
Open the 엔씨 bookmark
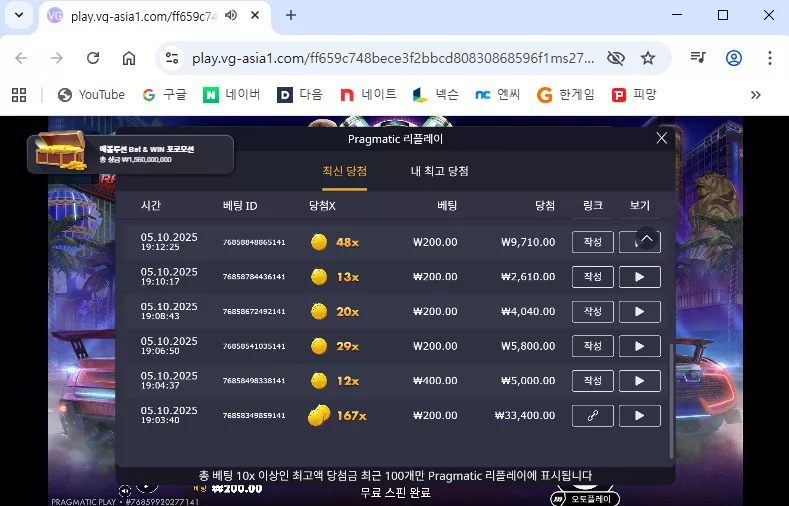[x=498, y=95]
